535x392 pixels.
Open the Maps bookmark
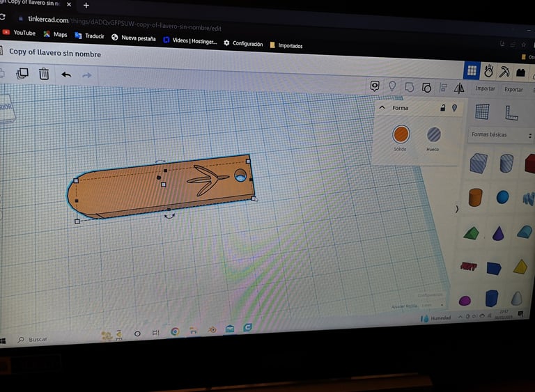tap(55, 34)
